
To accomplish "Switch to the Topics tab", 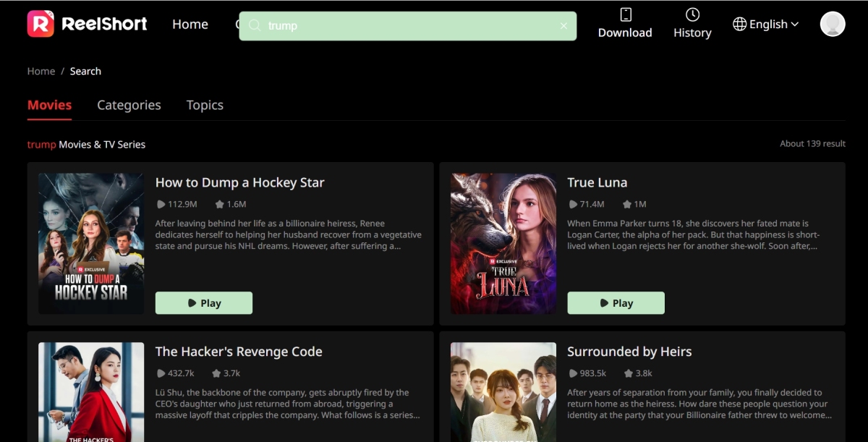I will [205, 105].
